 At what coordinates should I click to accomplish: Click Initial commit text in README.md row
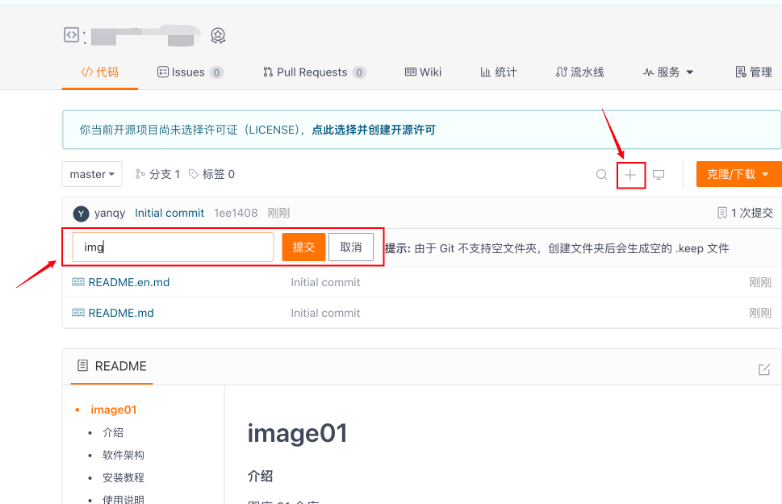click(x=325, y=314)
